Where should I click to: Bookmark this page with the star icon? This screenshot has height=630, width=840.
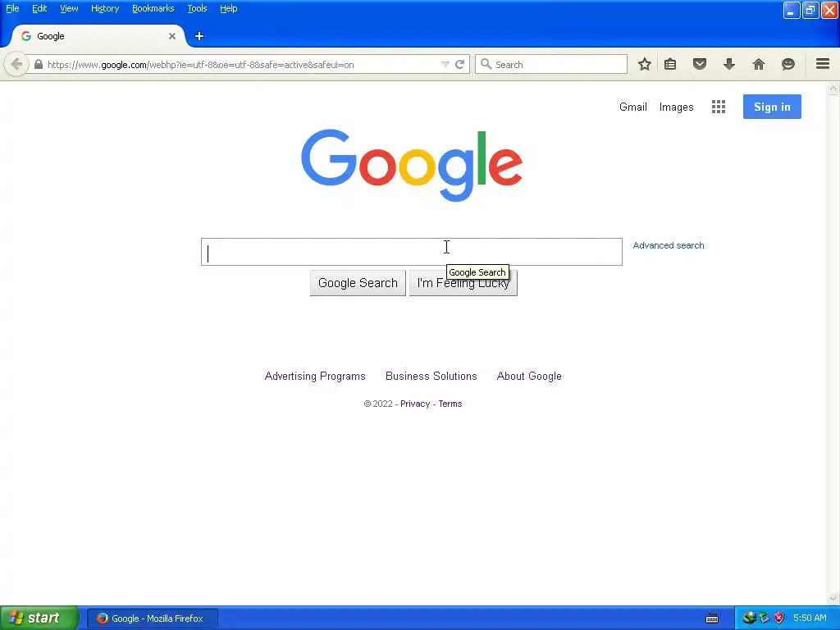pyautogui.click(x=645, y=64)
